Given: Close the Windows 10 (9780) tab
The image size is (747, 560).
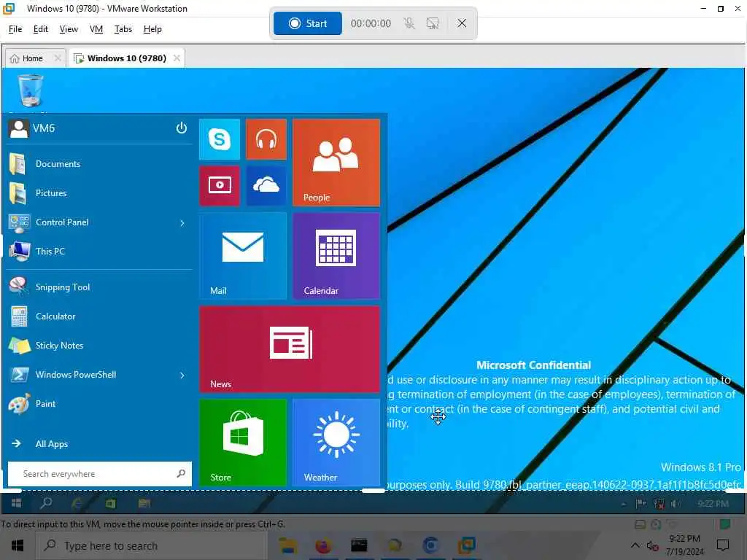Looking at the screenshot, I should (177, 58).
